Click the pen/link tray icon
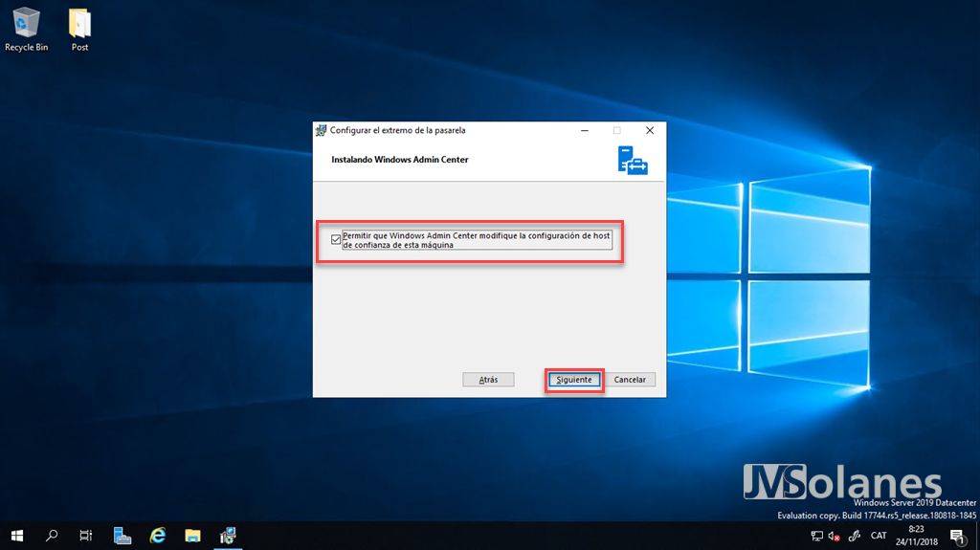This screenshot has height=550, width=980. (855, 536)
